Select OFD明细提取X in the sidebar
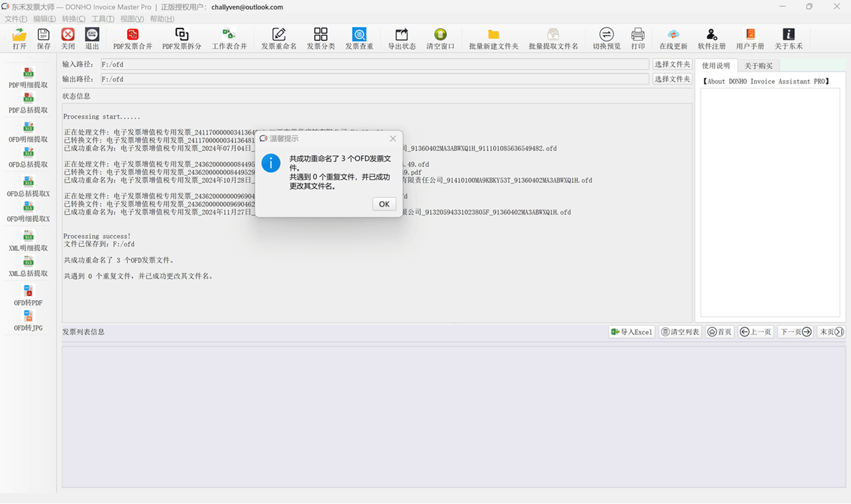 [28, 212]
